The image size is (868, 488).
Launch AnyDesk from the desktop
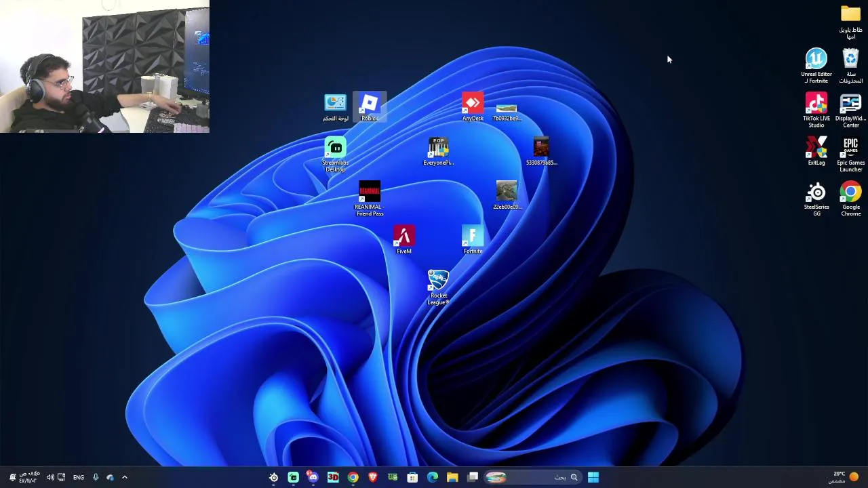pos(473,108)
